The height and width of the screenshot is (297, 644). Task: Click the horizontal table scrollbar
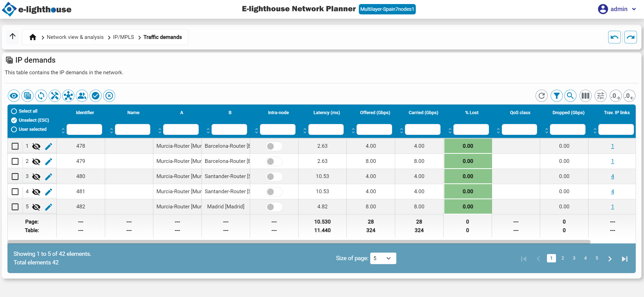point(299,242)
